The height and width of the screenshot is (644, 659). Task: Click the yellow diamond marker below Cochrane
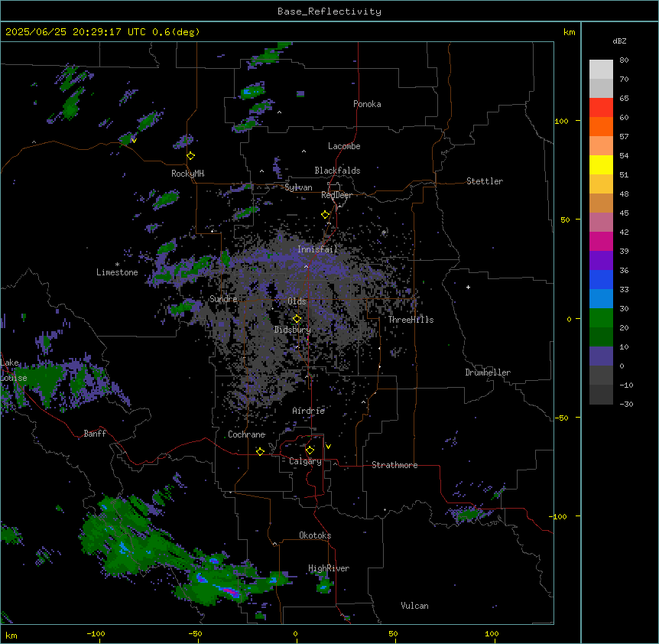pos(260,451)
